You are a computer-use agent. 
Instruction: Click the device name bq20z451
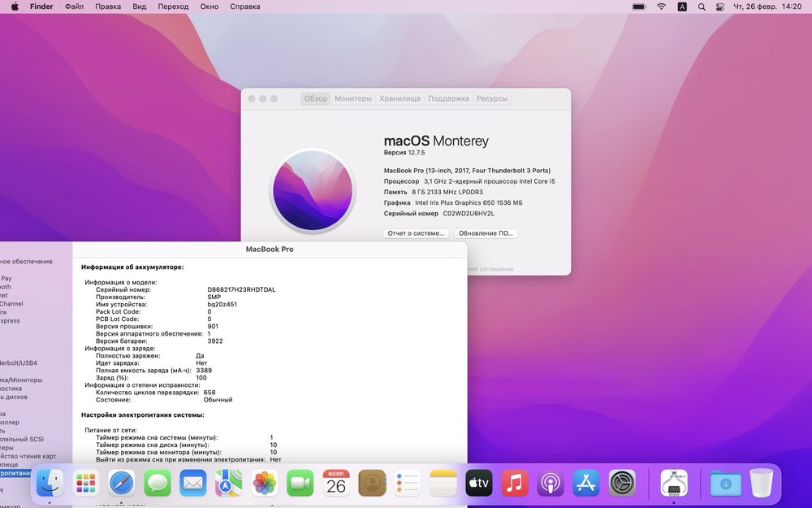222,304
